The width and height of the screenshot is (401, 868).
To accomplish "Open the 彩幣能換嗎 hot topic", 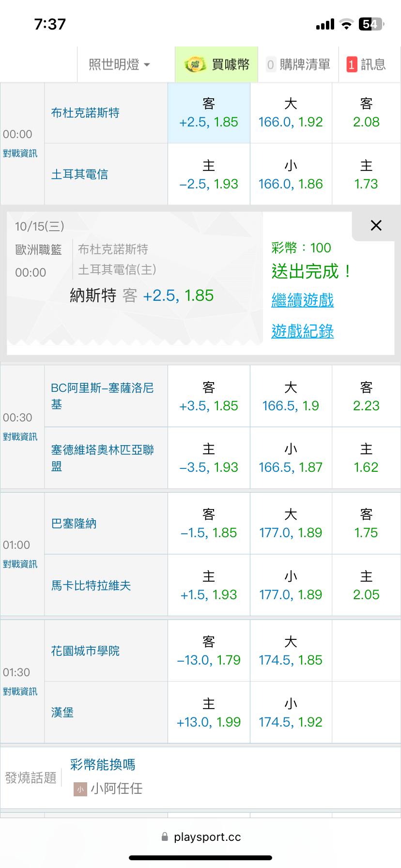I will [103, 765].
